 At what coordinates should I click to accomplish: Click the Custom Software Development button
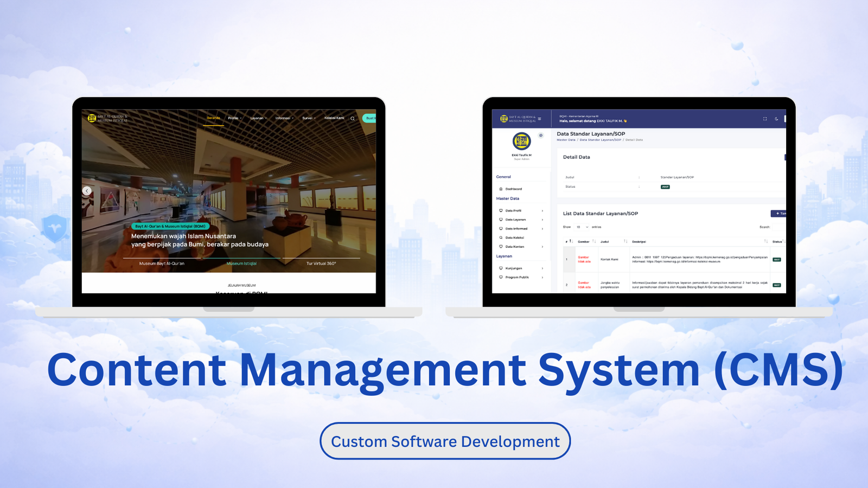[445, 441]
